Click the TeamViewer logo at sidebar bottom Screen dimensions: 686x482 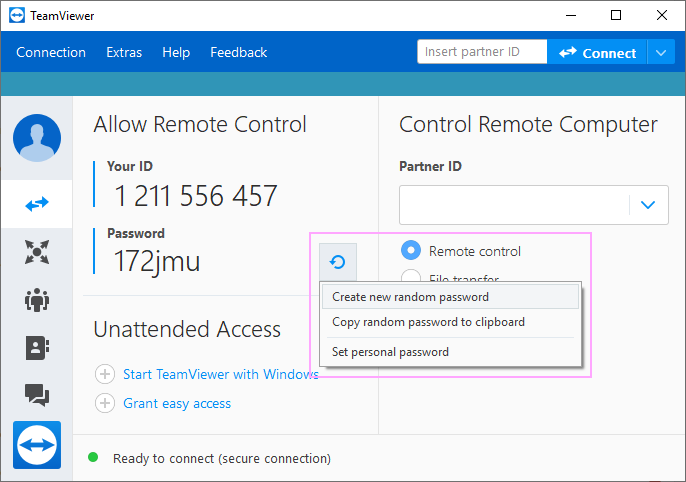pos(37,445)
